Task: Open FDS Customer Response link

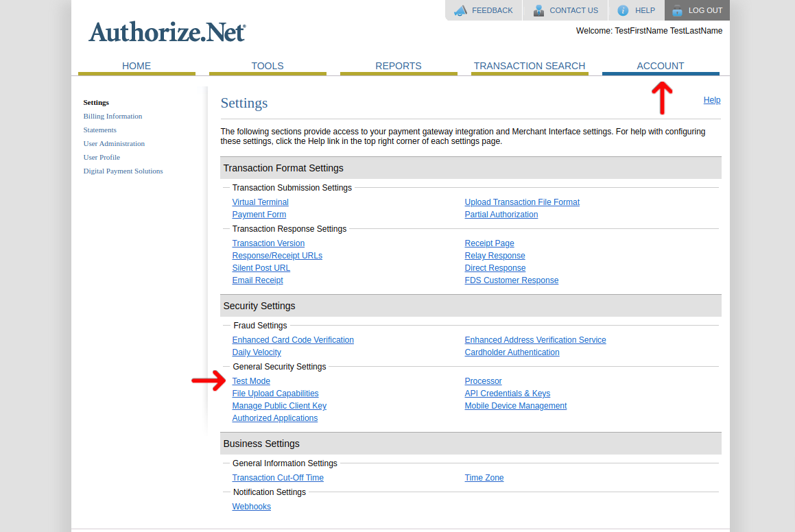Action: (511, 280)
